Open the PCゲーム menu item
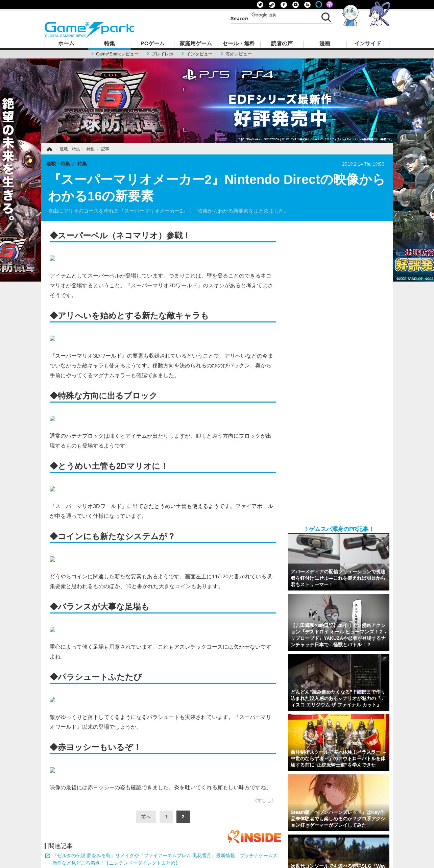Screen dimensions: 434x868 point(152,44)
